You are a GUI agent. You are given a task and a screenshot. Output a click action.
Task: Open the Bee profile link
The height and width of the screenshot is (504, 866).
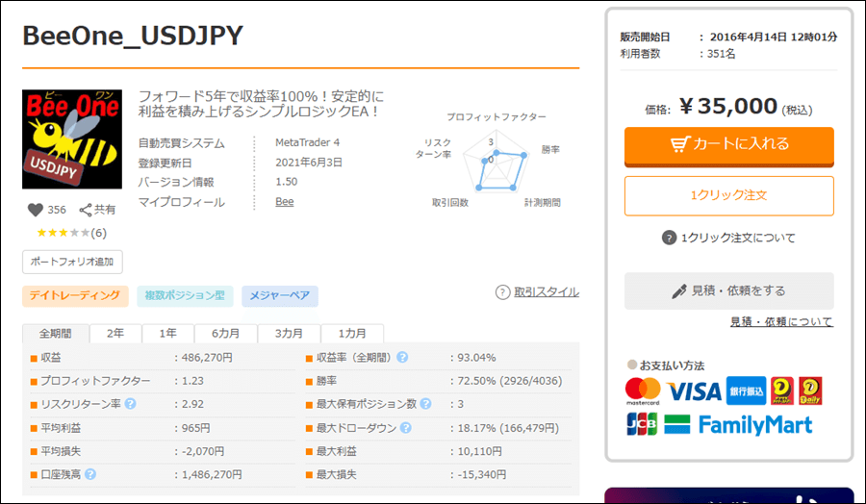(x=284, y=202)
